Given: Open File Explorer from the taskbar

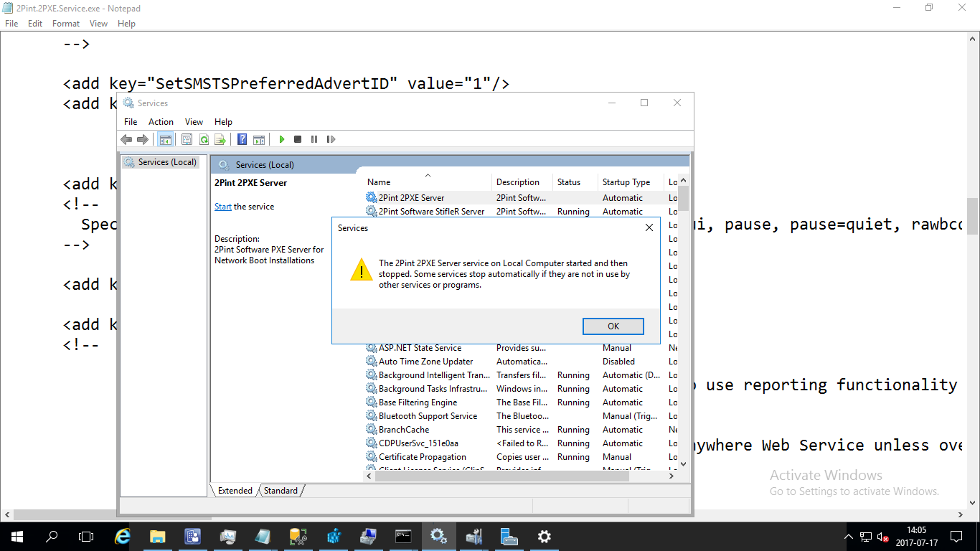Looking at the screenshot, I should coord(157,536).
